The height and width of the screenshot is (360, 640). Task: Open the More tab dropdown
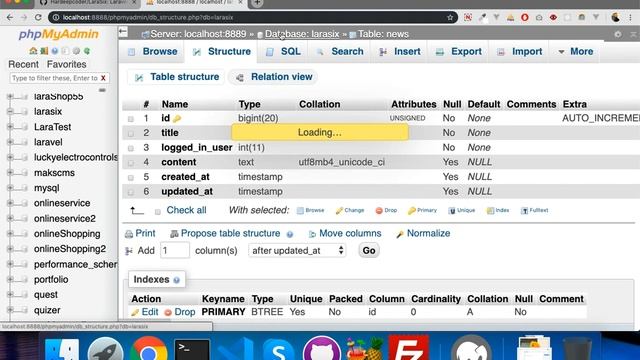coord(576,51)
